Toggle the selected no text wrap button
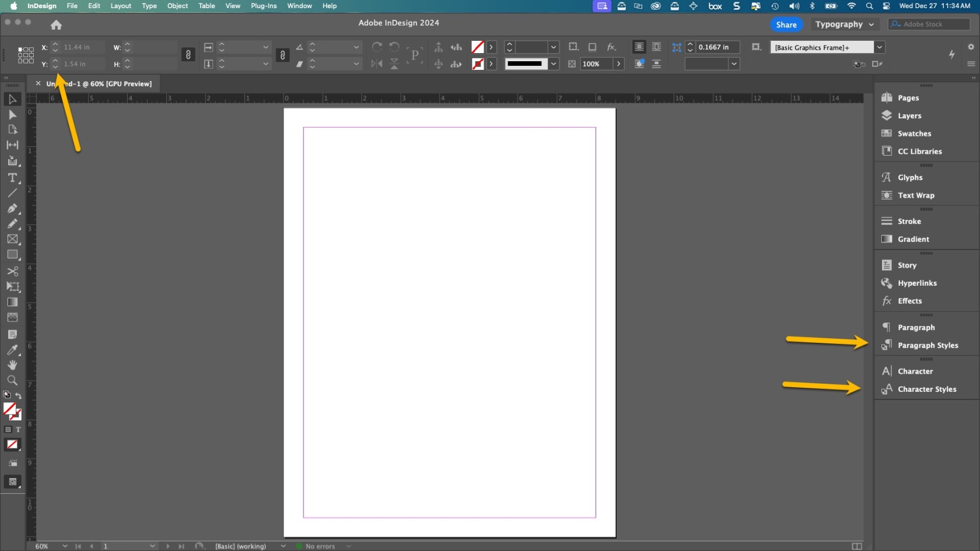 click(x=639, y=47)
